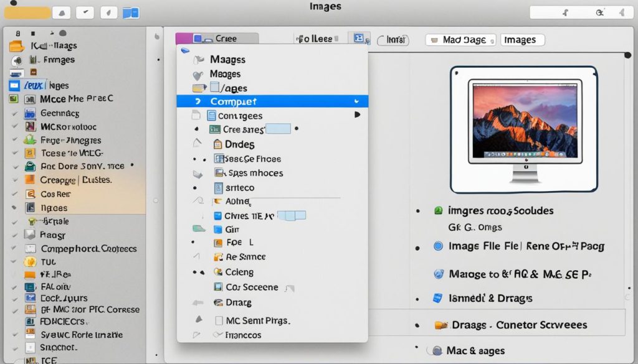The image size is (638, 364).
Task: Open the Draags Conetor Scrweees entry
Action: click(519, 325)
